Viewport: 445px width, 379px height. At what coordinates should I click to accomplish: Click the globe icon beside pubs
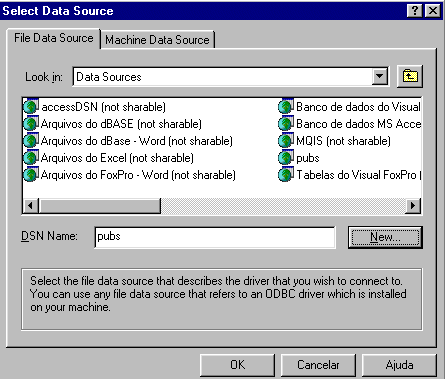(286, 158)
